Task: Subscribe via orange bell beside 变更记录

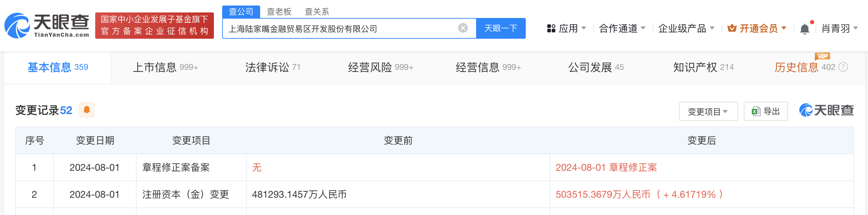Action: 87,110
